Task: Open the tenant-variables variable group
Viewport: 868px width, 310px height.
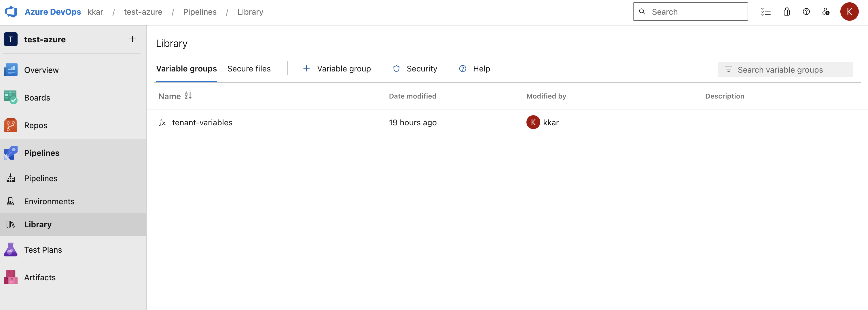Action: [202, 123]
